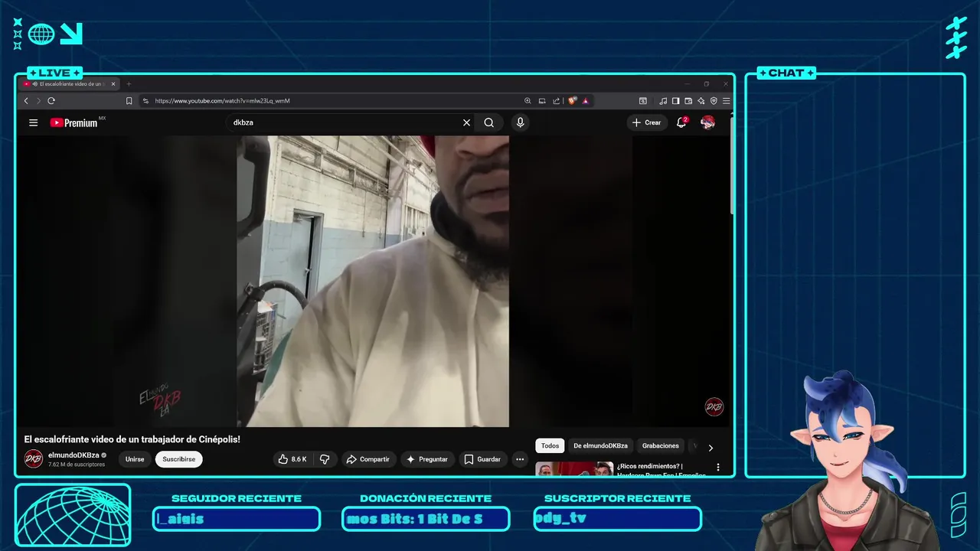The image size is (980, 551).
Task: Go forward in the browser
Action: (38, 101)
